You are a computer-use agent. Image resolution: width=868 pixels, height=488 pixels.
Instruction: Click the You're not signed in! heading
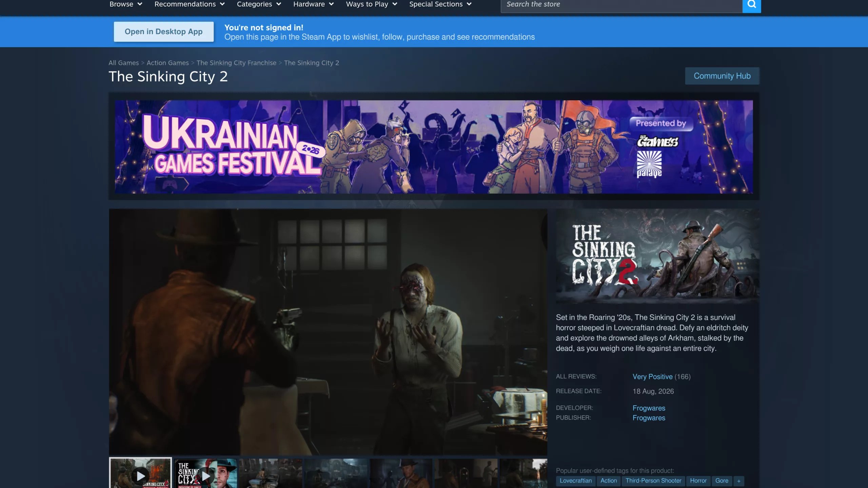(264, 27)
